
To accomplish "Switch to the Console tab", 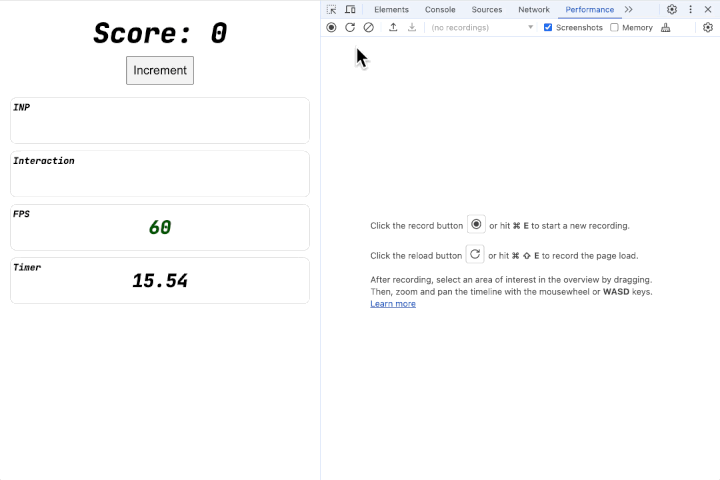I will (440, 9).
